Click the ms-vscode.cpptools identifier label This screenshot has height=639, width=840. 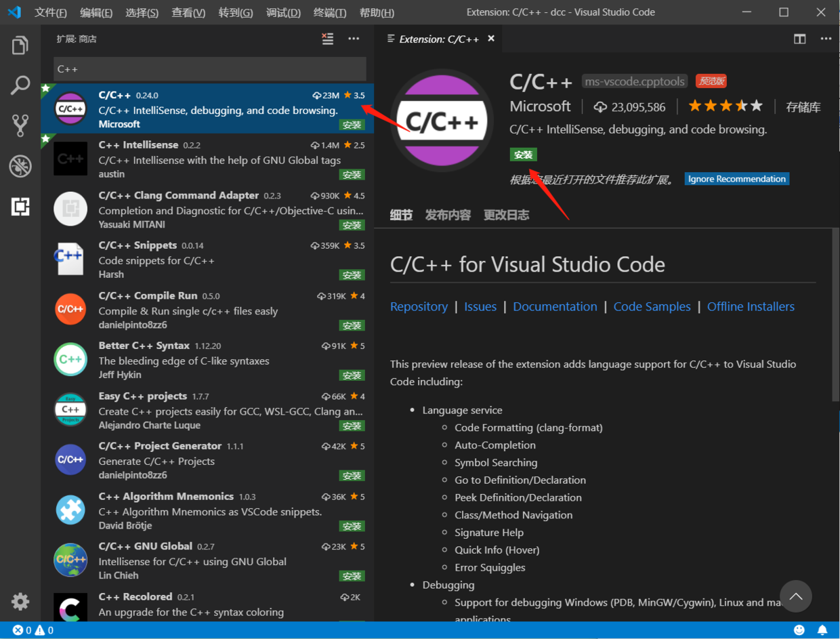(x=635, y=81)
